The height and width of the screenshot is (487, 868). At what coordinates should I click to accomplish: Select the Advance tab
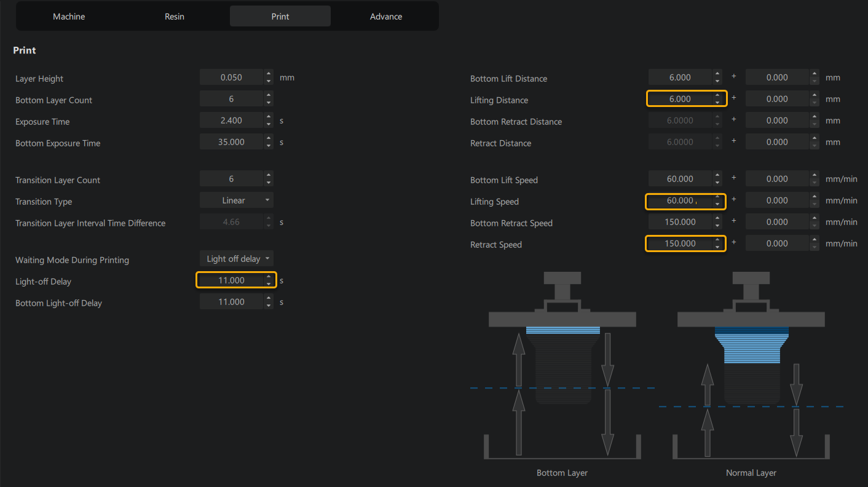[x=386, y=17]
